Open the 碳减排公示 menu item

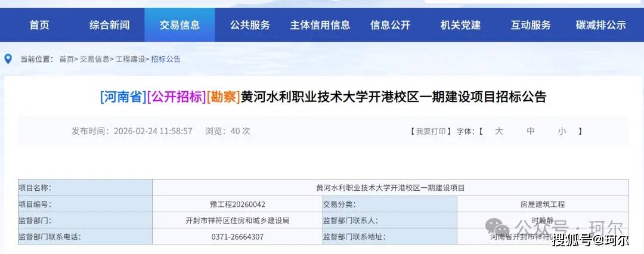pos(600,25)
